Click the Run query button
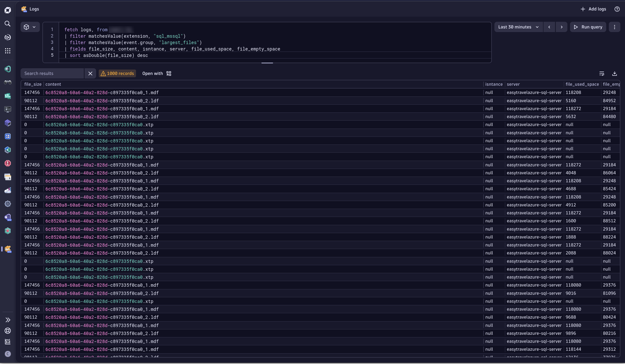This screenshot has width=625, height=364. (x=588, y=27)
